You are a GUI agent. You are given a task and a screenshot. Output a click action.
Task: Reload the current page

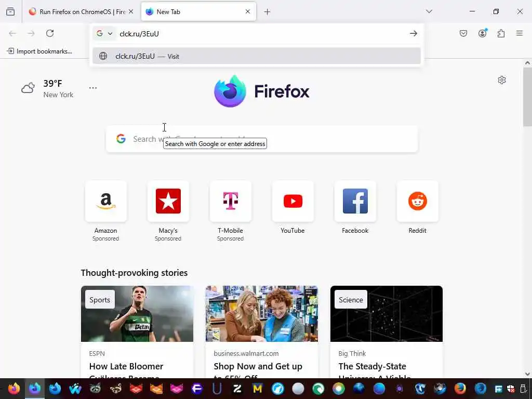pyautogui.click(x=50, y=33)
